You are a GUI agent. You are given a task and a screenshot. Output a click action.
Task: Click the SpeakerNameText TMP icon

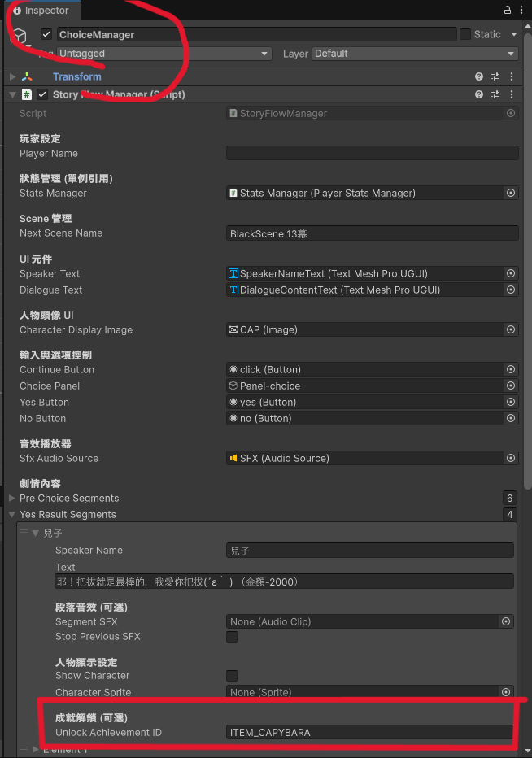tap(233, 273)
